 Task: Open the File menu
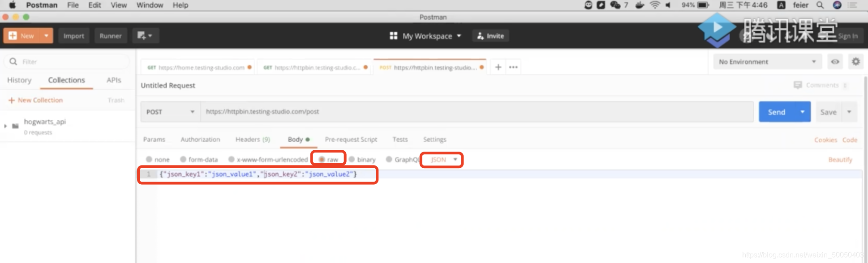(x=73, y=5)
